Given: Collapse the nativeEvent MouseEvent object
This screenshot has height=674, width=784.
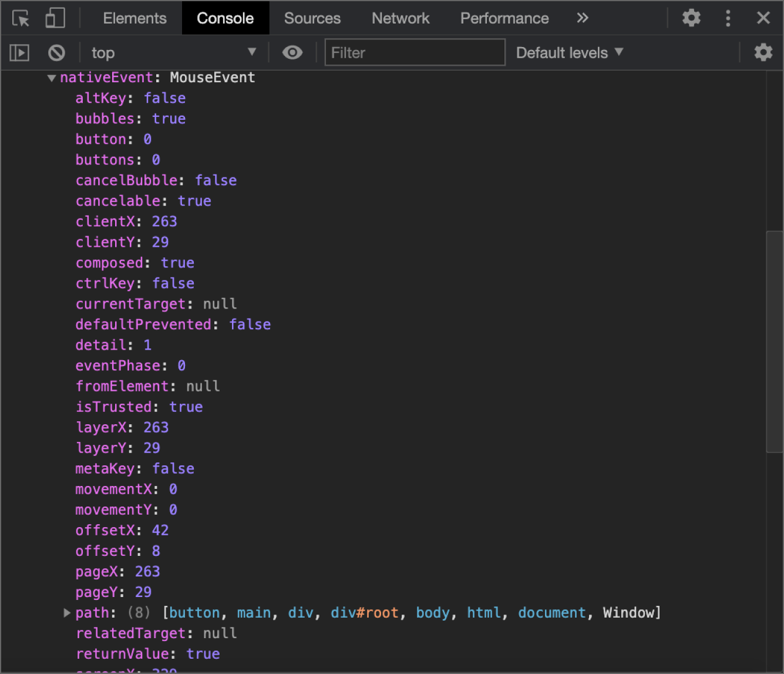Looking at the screenshot, I should 52,77.
